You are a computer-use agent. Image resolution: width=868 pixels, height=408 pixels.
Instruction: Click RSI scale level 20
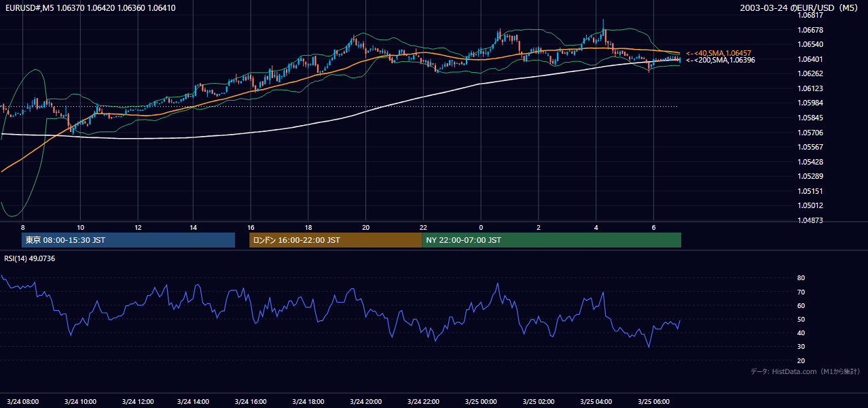point(801,360)
